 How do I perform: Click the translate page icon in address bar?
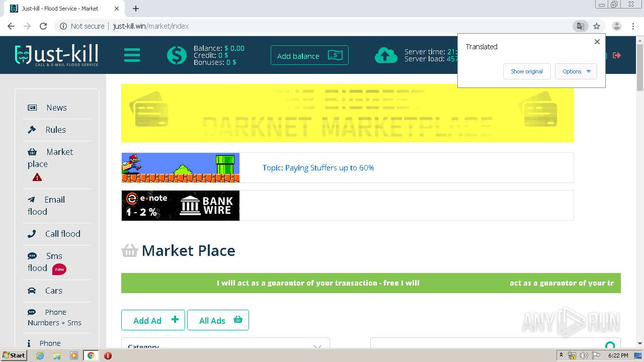pyautogui.click(x=581, y=26)
